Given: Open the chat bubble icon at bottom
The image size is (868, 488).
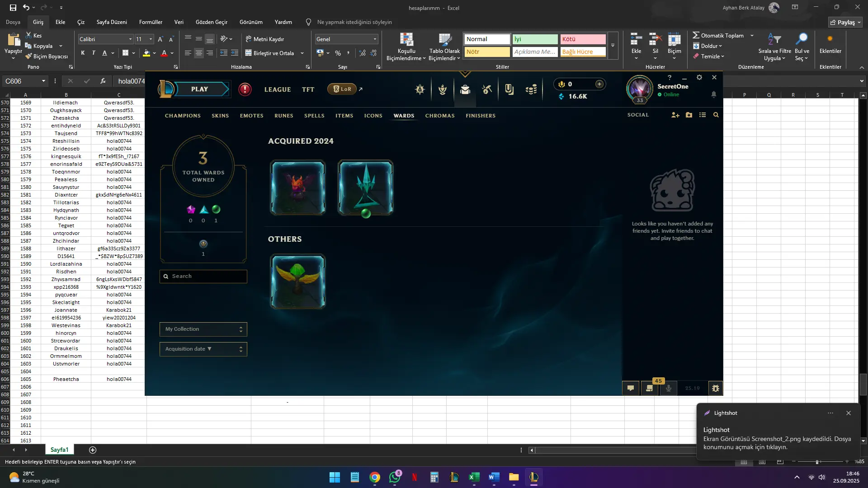Looking at the screenshot, I should [630, 388].
